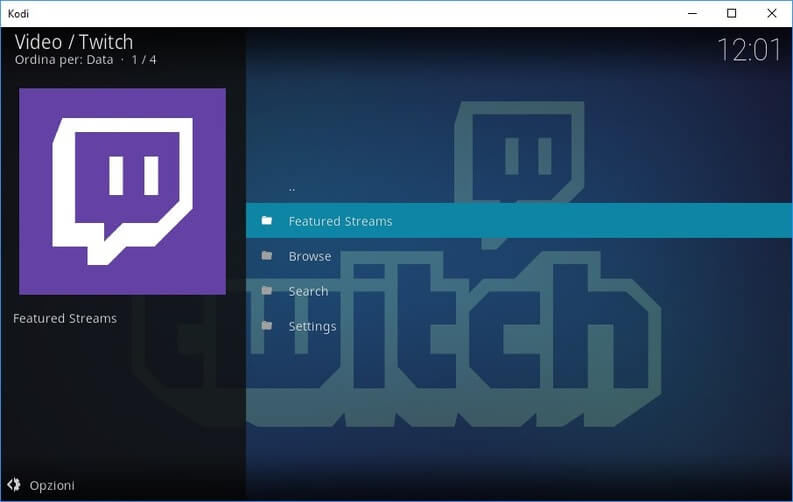Open the Settings folder entry
Image resolution: width=793 pixels, height=502 pixels.
pos(519,326)
